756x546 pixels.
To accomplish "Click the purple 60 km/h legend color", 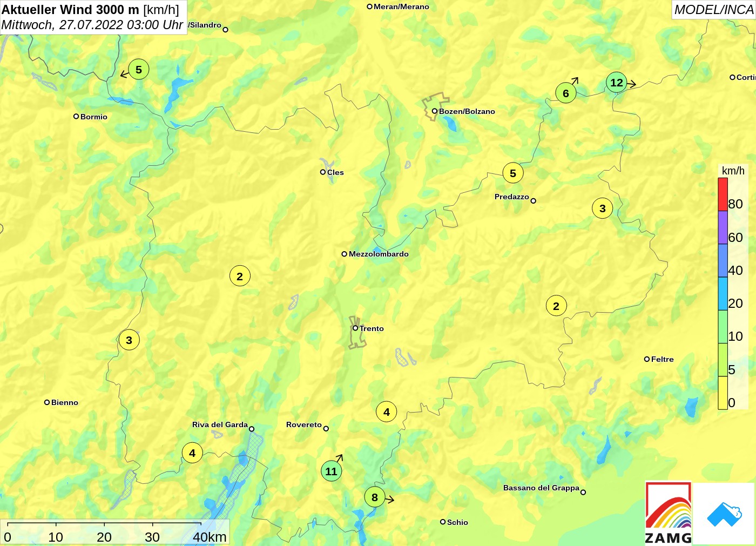I will tap(723, 227).
